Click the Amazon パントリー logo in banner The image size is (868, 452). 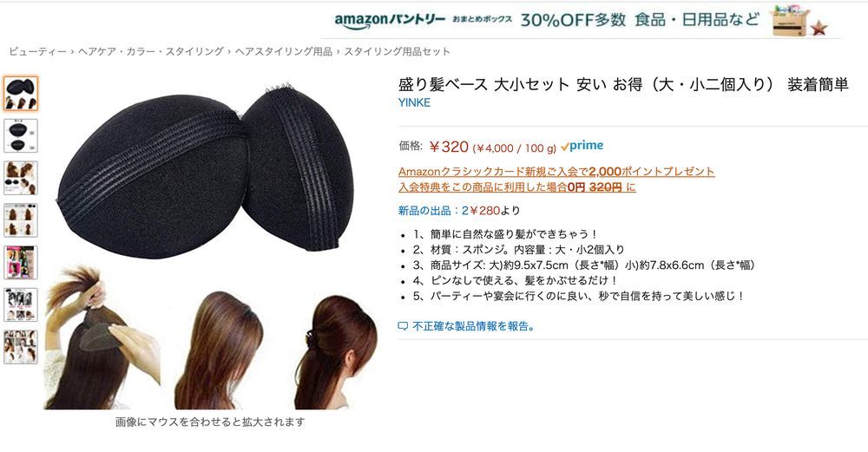point(390,21)
